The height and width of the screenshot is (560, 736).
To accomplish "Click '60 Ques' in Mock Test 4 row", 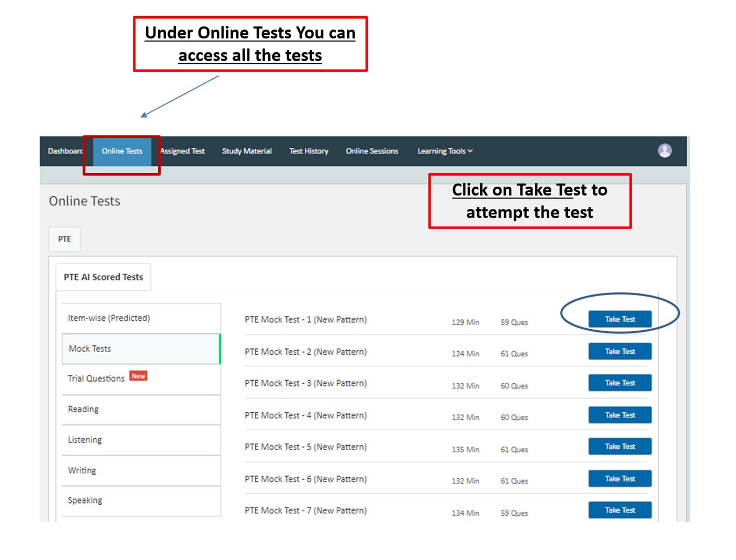I will coord(514,417).
